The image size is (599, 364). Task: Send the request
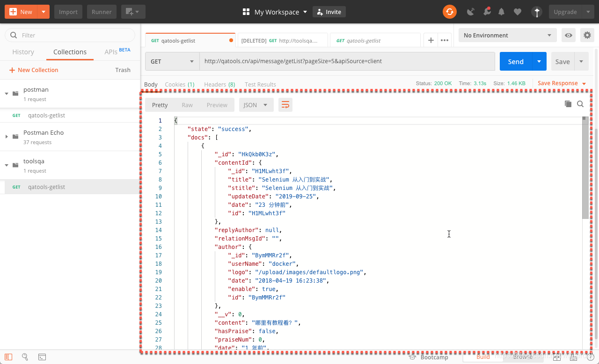pos(516,61)
